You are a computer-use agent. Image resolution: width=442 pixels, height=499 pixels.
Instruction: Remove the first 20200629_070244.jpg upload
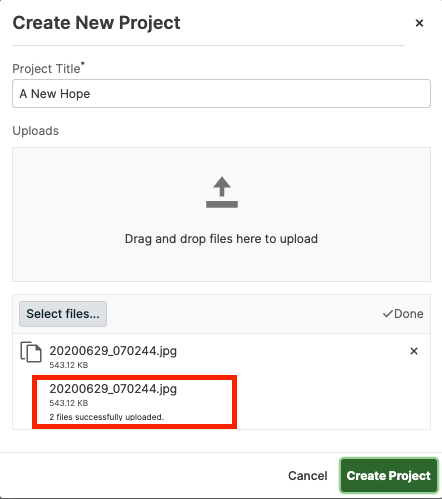(414, 351)
